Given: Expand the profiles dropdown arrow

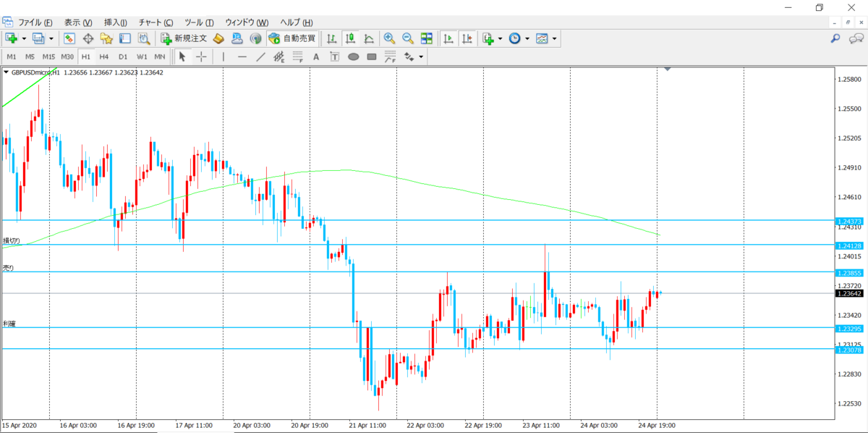Looking at the screenshot, I should pos(51,38).
